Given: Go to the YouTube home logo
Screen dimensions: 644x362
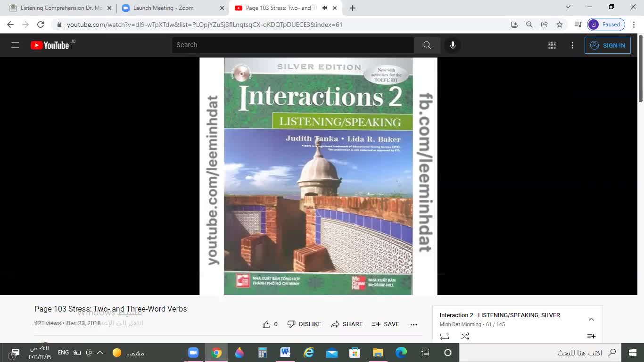Looking at the screenshot, I should (x=50, y=45).
